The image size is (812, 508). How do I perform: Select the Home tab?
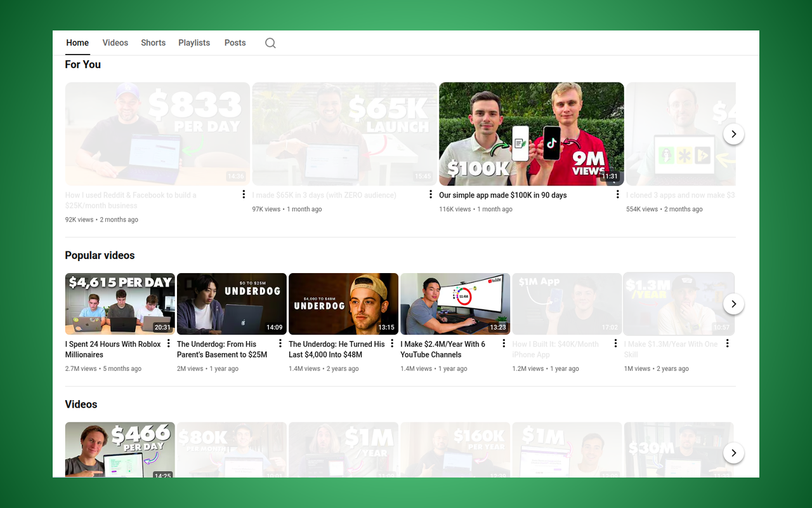click(x=77, y=43)
